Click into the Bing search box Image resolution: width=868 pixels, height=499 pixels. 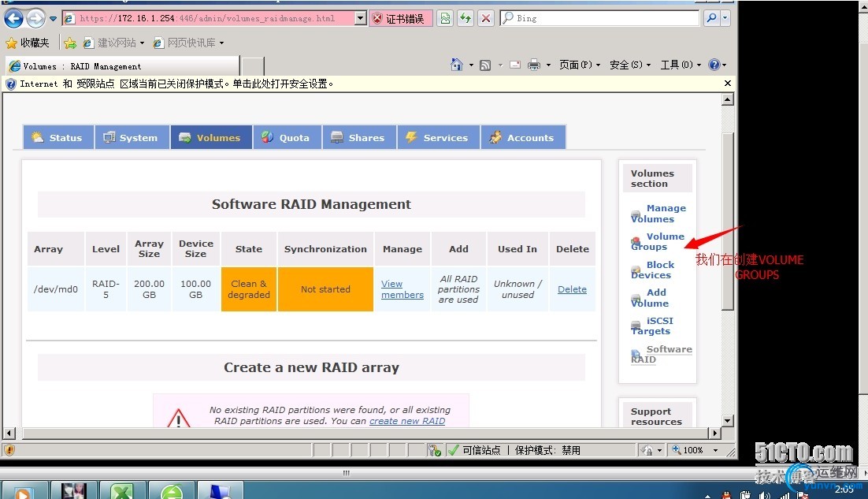[599, 18]
